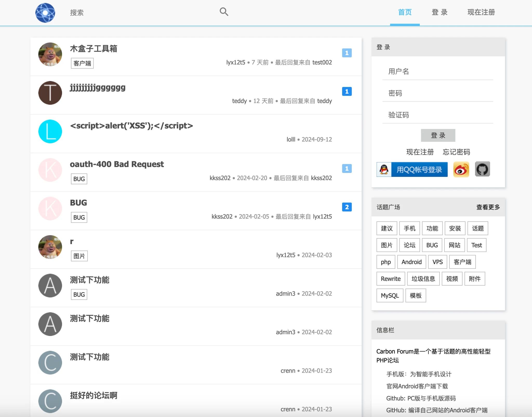532x417 pixels.
Task: Open the oauth-400 Bad Request topic
Action: (117, 164)
